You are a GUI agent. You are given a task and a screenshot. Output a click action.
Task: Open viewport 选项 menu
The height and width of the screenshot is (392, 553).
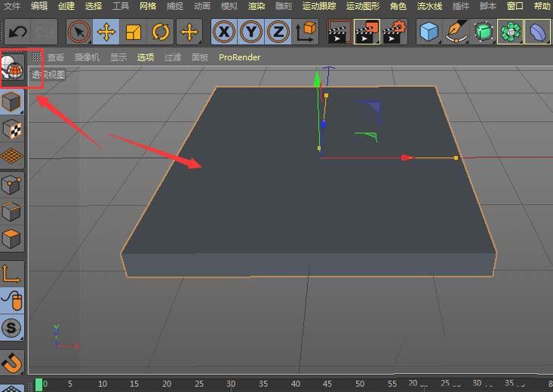pyautogui.click(x=146, y=57)
